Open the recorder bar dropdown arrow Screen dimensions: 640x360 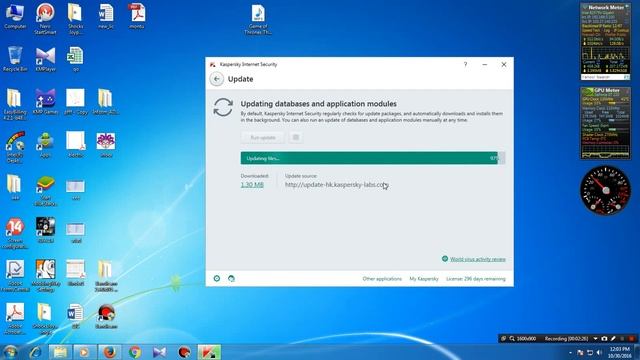click(596, 339)
